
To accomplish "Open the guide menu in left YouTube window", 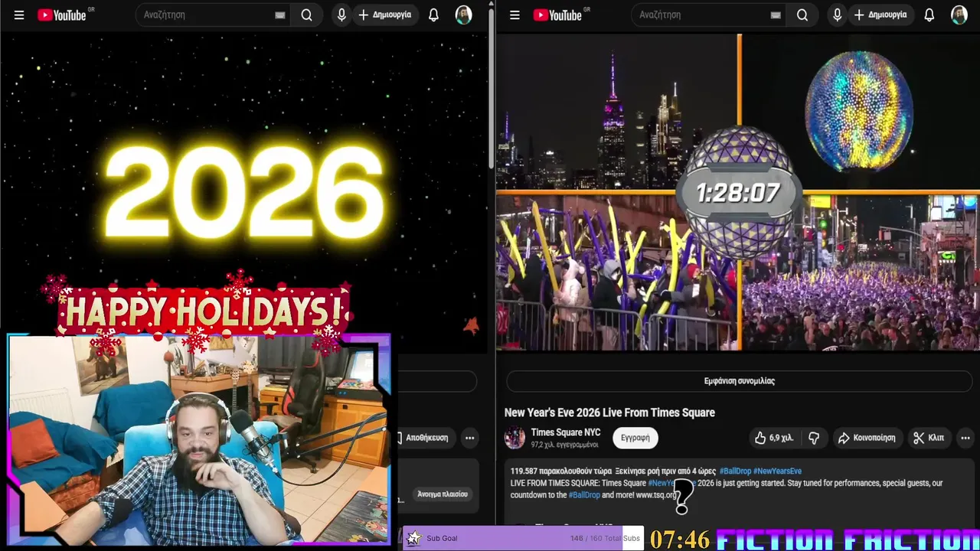I will point(19,15).
